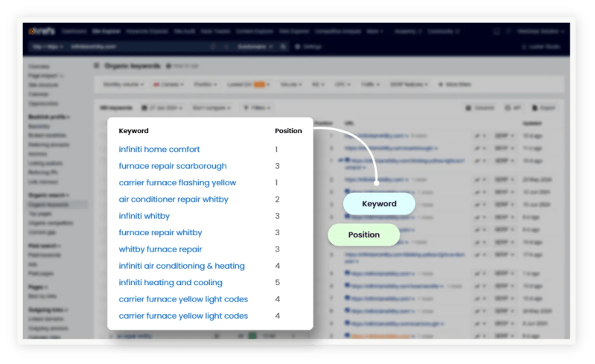
Task: Click the Position column header in the card
Action: coord(288,131)
